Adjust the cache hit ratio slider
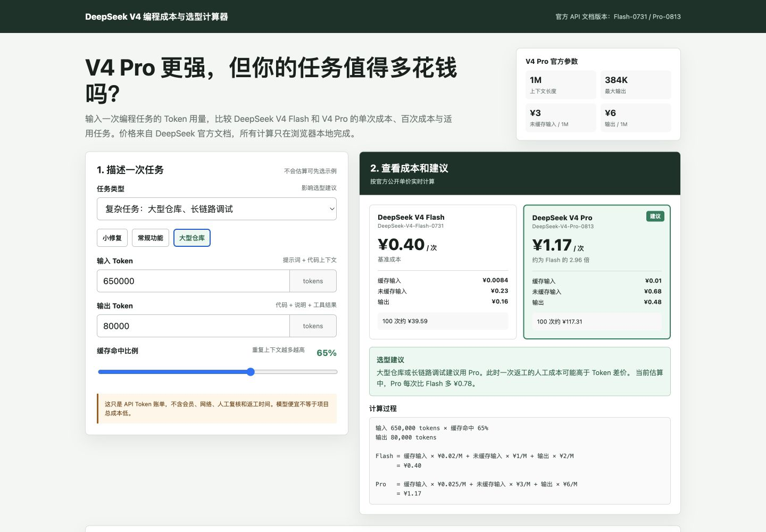This screenshot has width=766, height=532. point(217,372)
